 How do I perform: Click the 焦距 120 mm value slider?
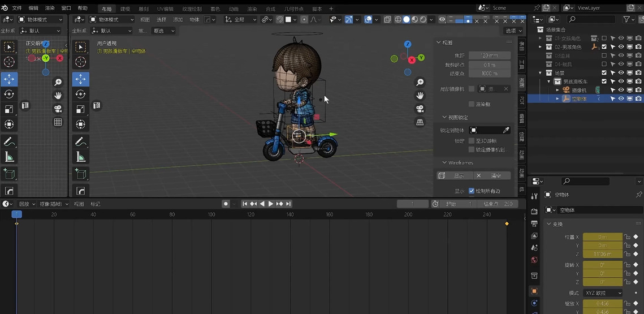click(490, 55)
